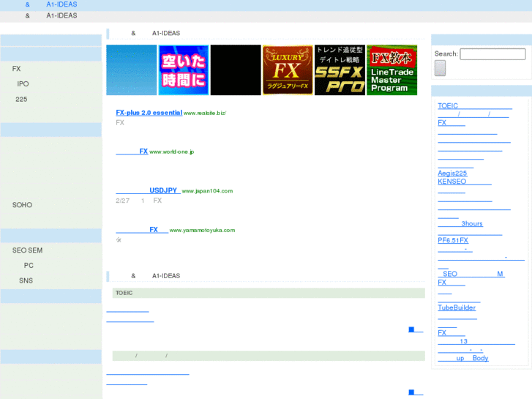Open the PF6.51FX link
The width and height of the screenshot is (532, 399).
(453, 240)
